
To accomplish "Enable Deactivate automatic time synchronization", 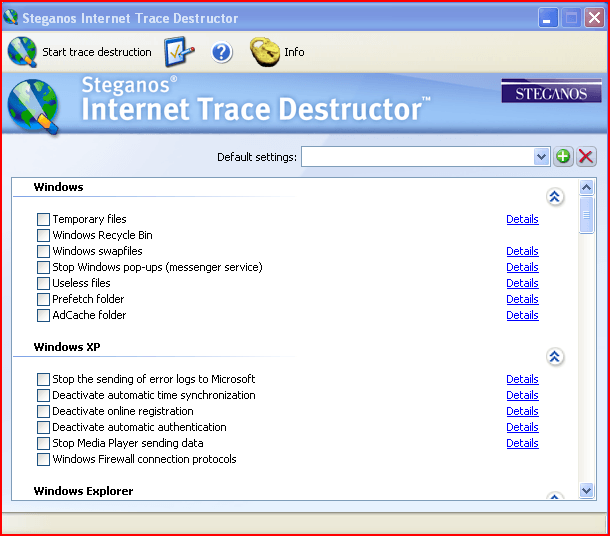I will pos(43,395).
